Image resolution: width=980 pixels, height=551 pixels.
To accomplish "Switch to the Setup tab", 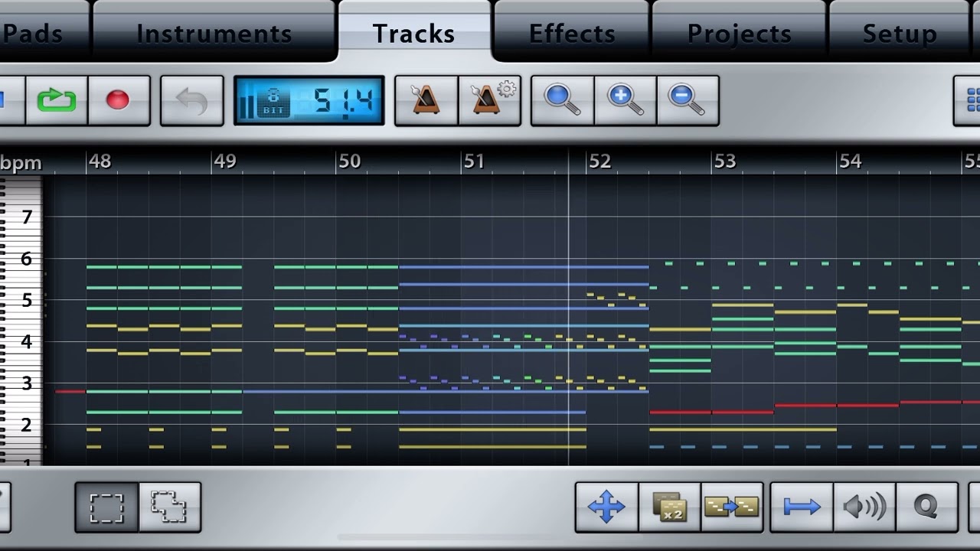I will (900, 34).
